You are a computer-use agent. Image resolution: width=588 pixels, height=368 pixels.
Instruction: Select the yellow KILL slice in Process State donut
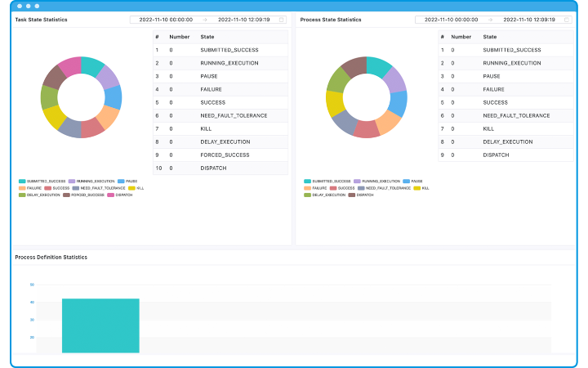pyautogui.click(x=335, y=103)
